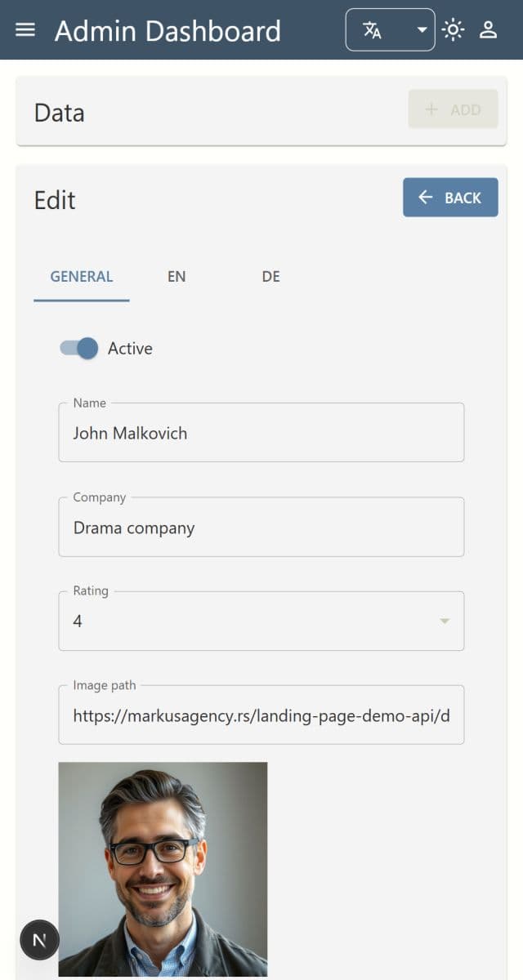Open the navigation hamburger menu

[x=25, y=30]
